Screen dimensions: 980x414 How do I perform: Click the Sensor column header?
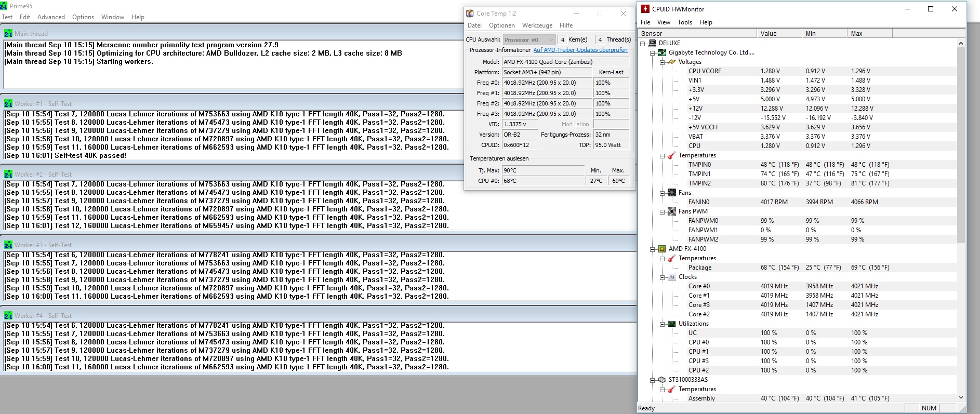click(x=698, y=33)
